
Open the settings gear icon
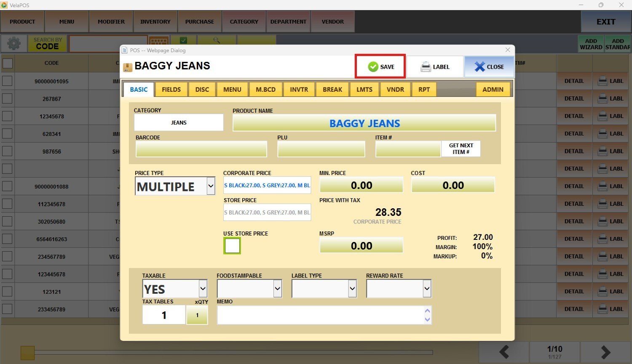[x=13, y=43]
